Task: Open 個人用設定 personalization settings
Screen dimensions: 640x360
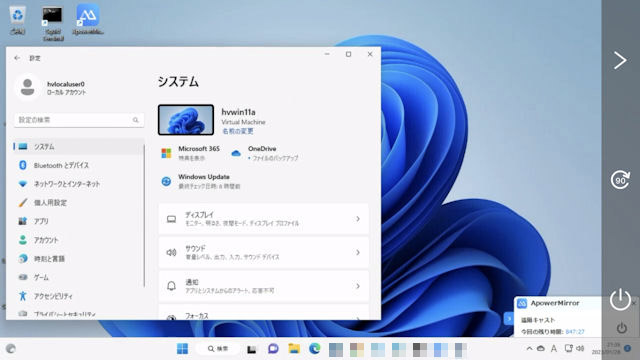Action: [78, 203]
